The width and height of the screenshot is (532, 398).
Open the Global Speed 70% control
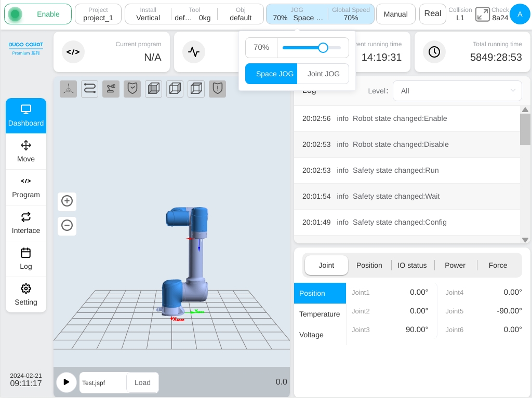pos(351,14)
